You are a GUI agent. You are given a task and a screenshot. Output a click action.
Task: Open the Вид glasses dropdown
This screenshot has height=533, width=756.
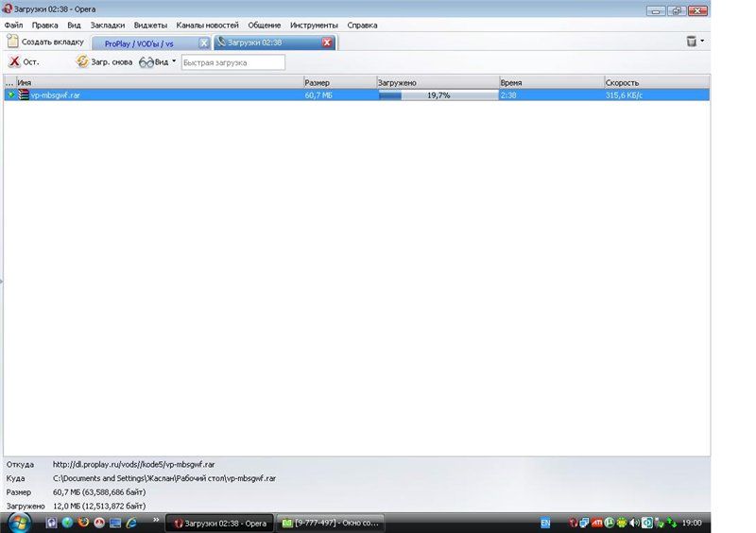158,62
